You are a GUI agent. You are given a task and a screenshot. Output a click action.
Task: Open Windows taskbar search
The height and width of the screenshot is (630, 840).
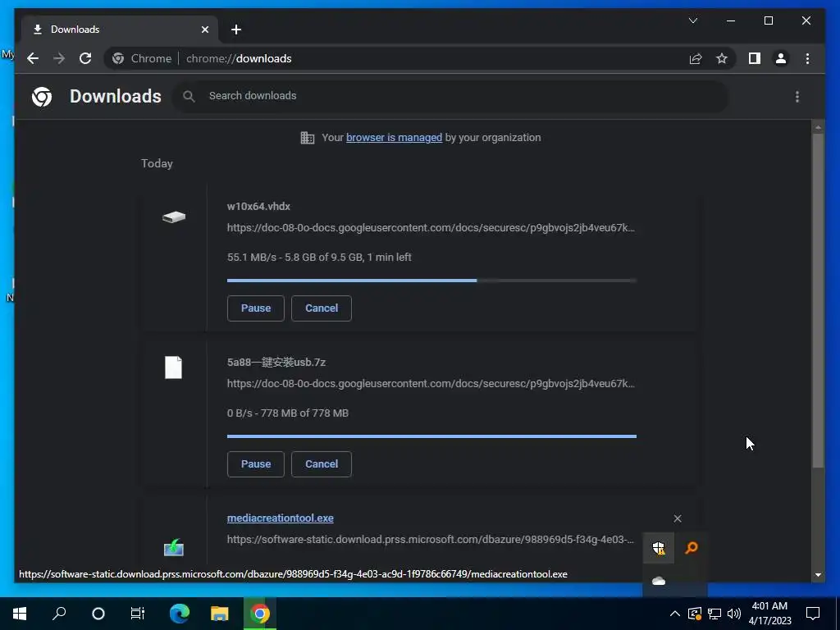(x=59, y=614)
